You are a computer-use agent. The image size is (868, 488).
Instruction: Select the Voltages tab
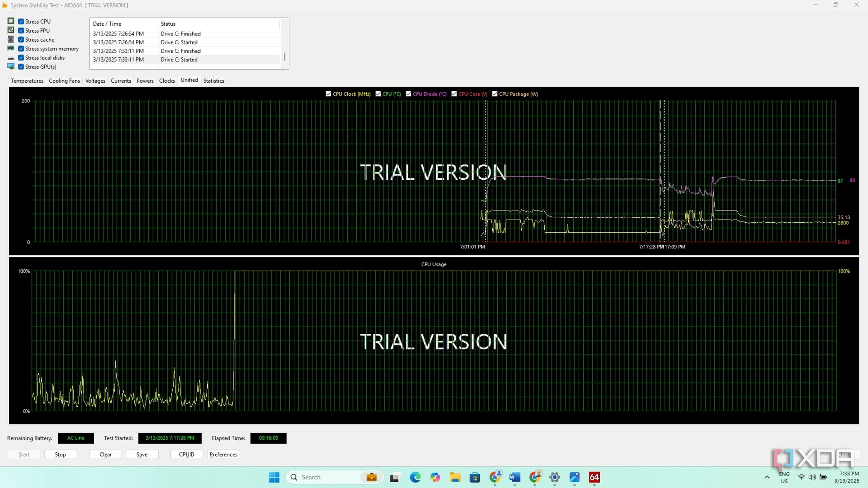pyautogui.click(x=95, y=81)
